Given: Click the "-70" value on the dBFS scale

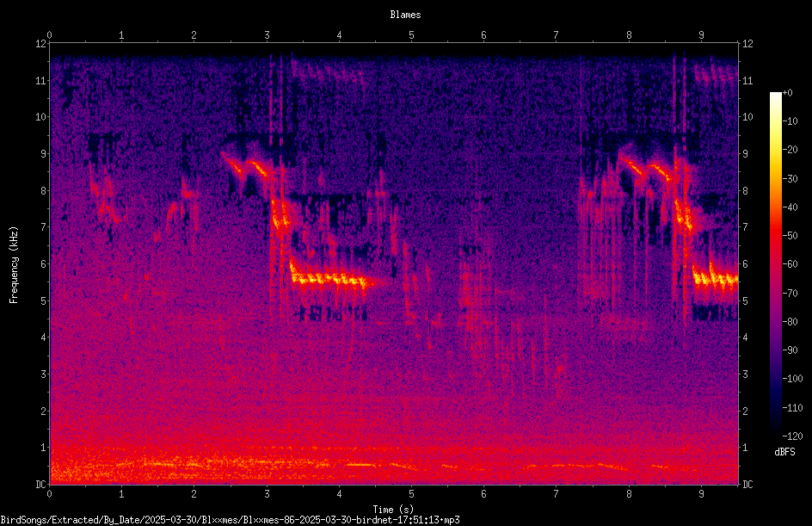Looking at the screenshot, I should click(x=790, y=294).
